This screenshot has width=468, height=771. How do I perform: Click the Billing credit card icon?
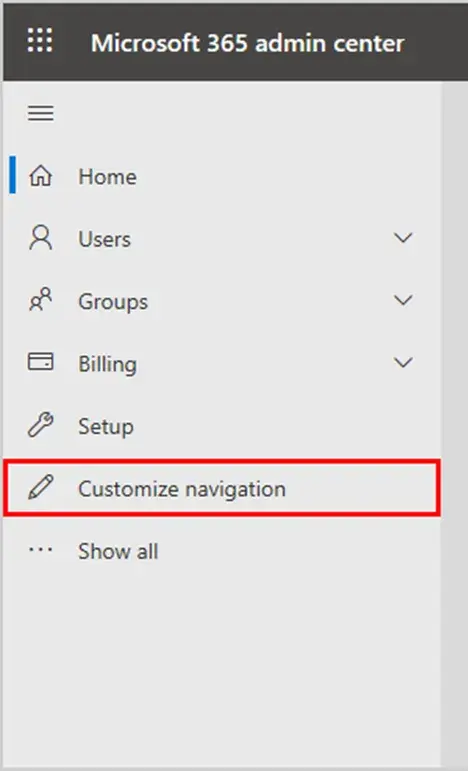41,362
